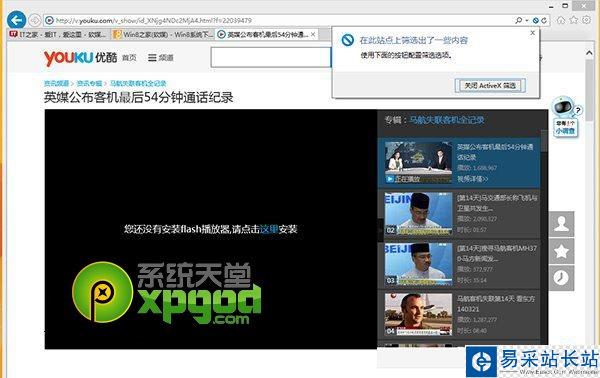600x378 pixels.
Task: Open the 资讯专辑 breadcrumb link
Action: click(x=90, y=83)
